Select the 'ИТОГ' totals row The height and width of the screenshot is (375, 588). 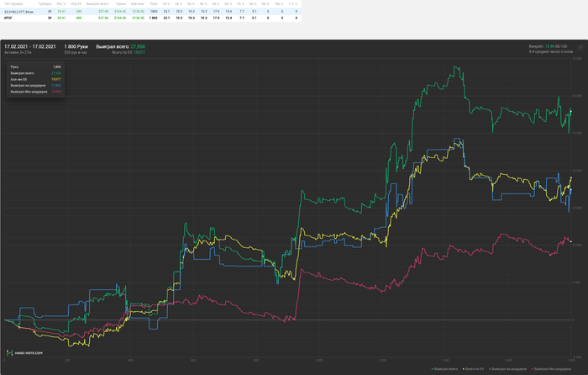click(150, 18)
